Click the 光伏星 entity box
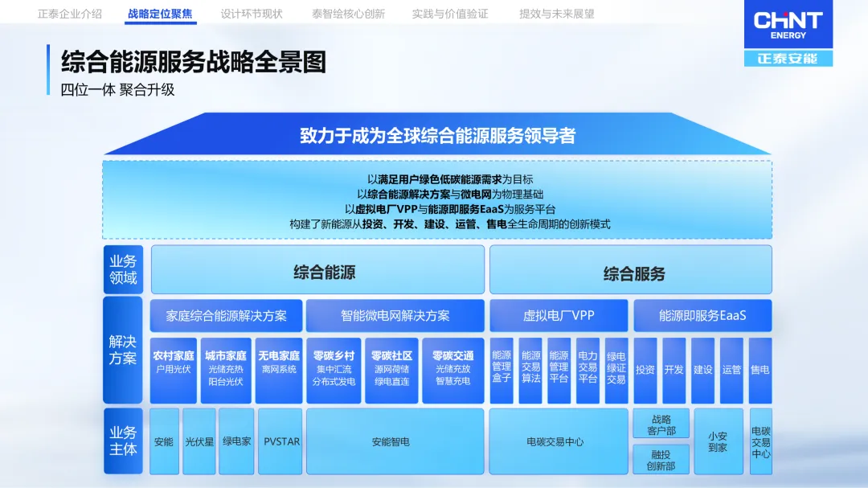This screenshot has width=868, height=488. pos(199,441)
